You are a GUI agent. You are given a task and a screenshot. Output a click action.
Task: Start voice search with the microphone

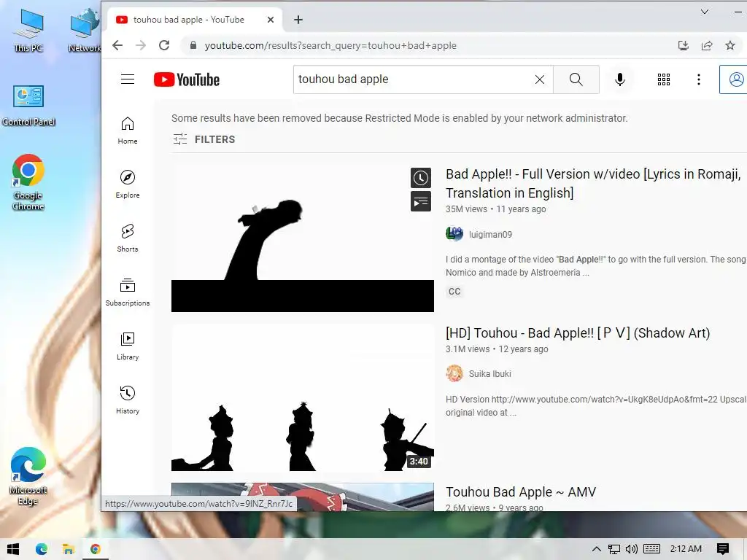620,79
